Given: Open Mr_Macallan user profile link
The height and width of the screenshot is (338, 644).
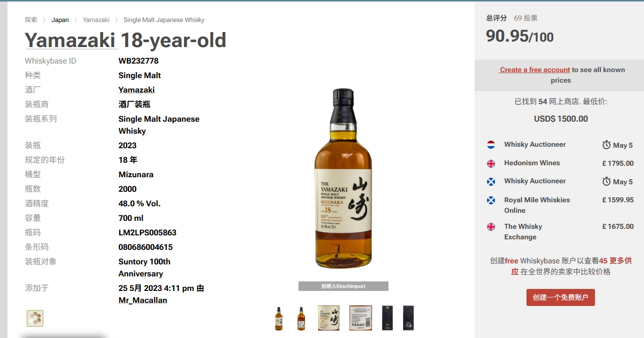Looking at the screenshot, I should pyautogui.click(x=142, y=300).
